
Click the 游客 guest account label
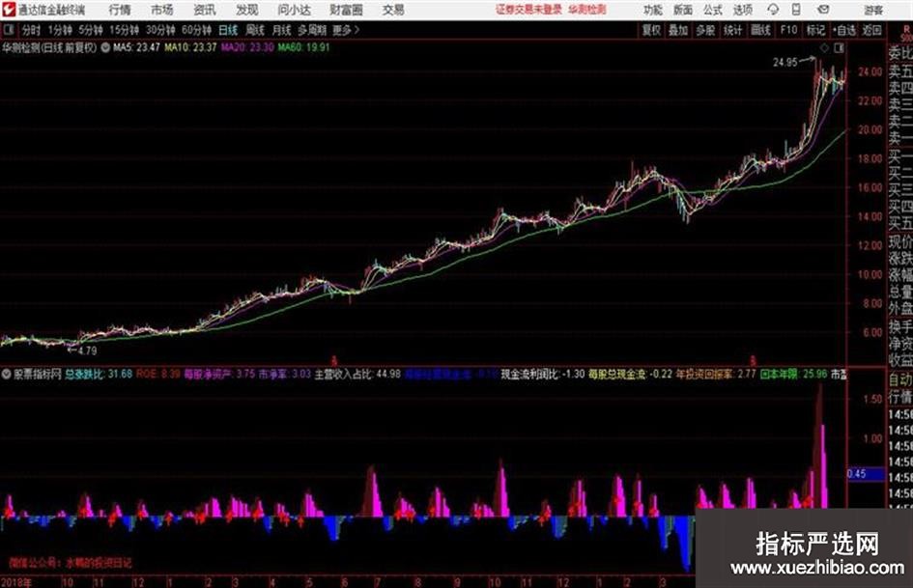[x=873, y=10]
